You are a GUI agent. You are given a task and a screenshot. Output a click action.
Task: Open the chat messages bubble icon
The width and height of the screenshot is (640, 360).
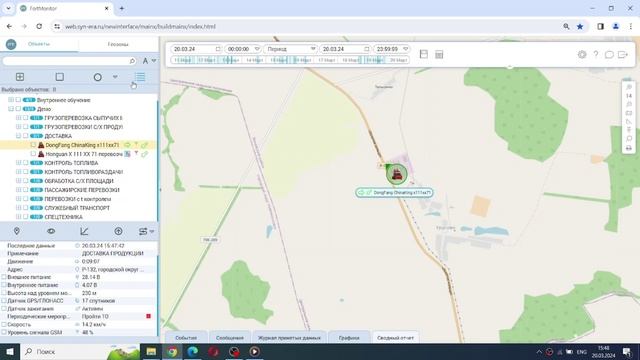click(x=609, y=54)
